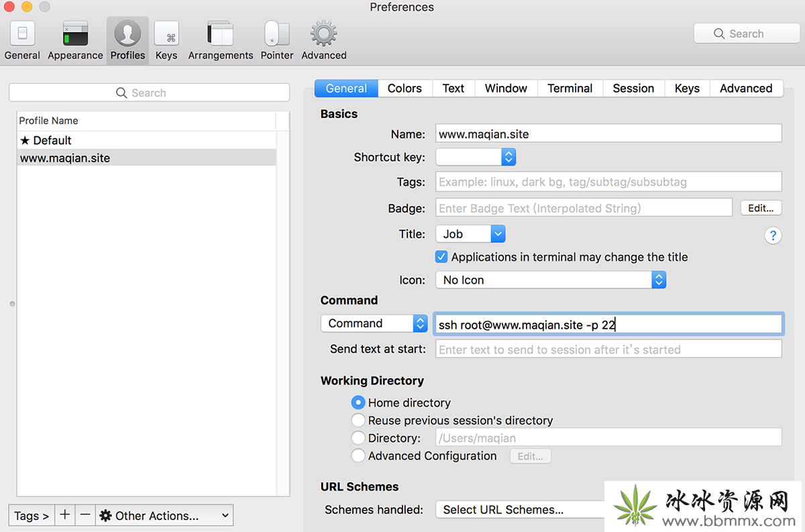Screen dimensions: 805x532
Task: Switch to the General profile tab
Action: tap(346, 88)
